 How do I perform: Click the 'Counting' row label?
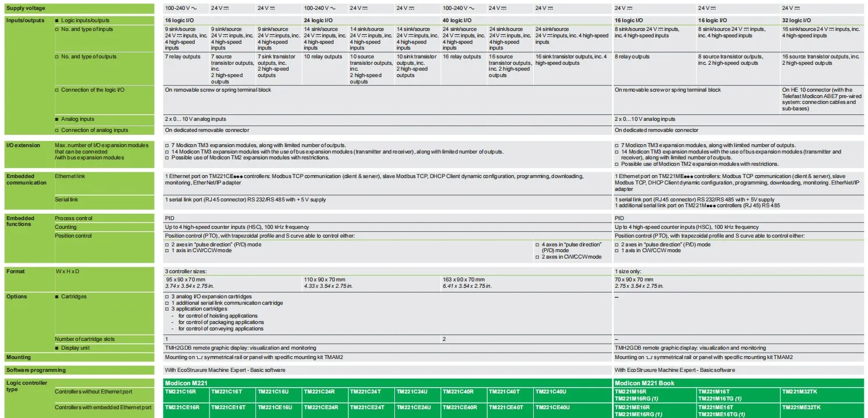click(x=66, y=227)
